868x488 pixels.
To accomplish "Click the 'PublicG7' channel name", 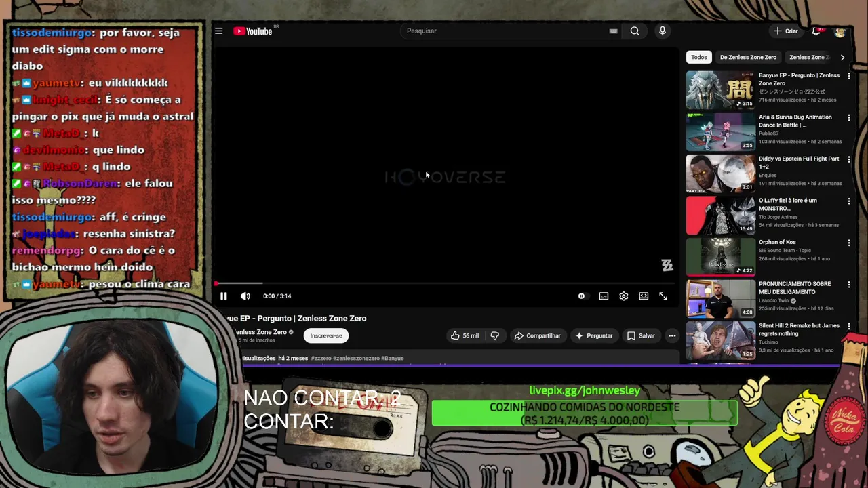I will (x=769, y=134).
